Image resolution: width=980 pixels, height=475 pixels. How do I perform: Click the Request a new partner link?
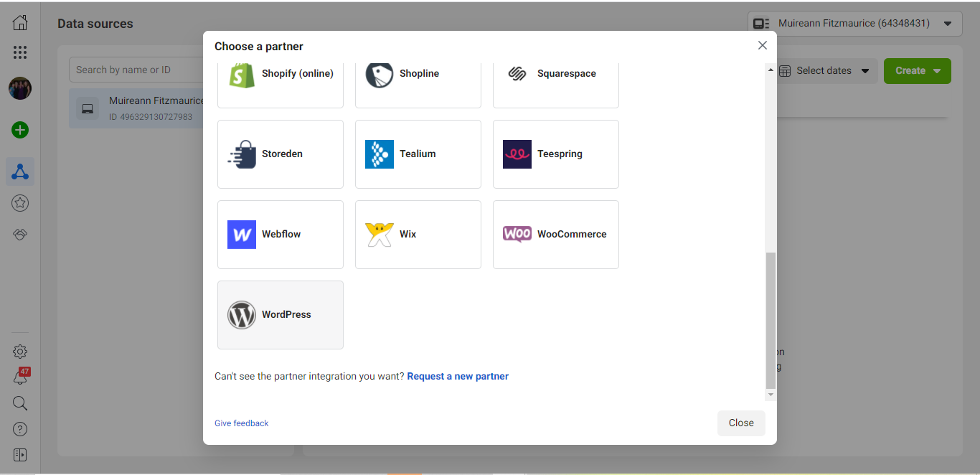pos(458,376)
